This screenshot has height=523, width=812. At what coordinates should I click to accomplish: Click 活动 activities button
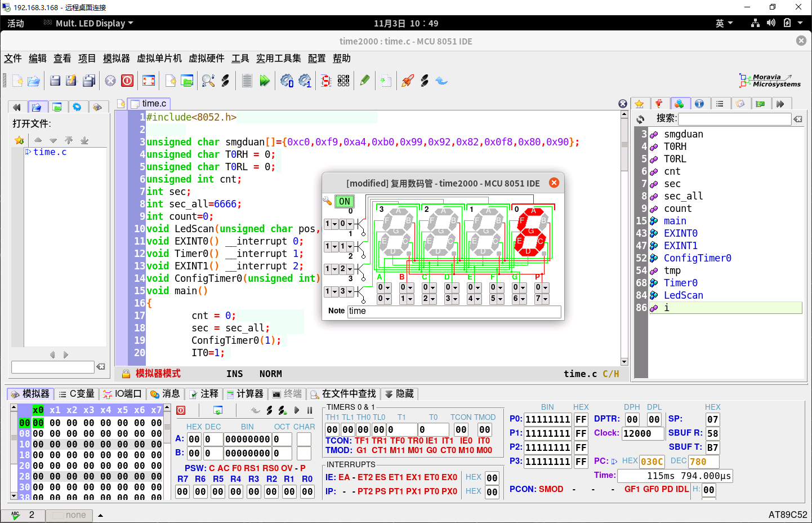click(16, 23)
